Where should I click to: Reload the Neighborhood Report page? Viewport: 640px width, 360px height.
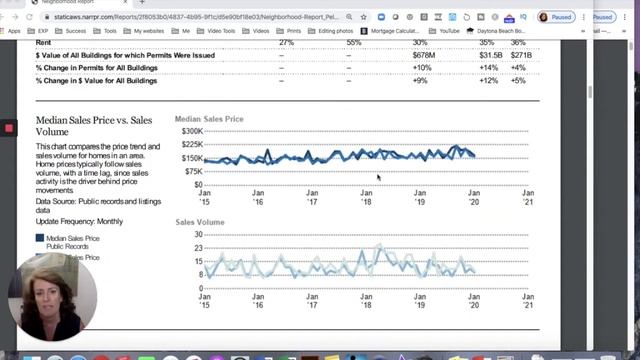[29, 17]
